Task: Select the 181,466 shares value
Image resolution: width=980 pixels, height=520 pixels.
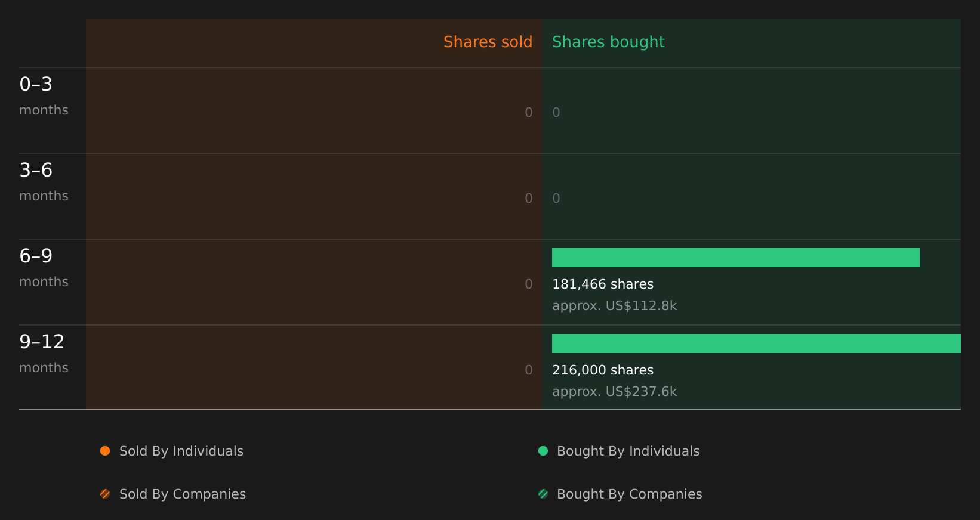Action: pyautogui.click(x=603, y=284)
